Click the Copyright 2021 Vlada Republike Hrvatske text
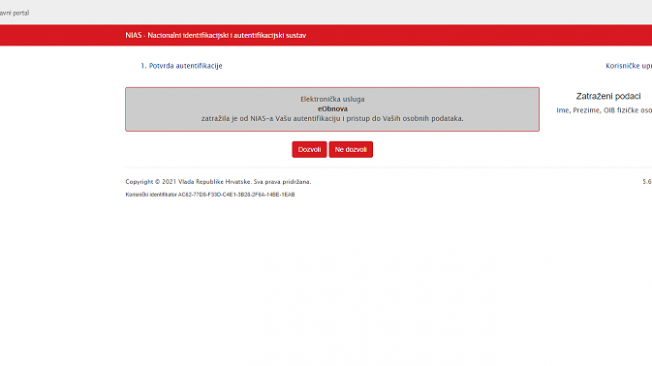652x366 pixels. coord(218,182)
